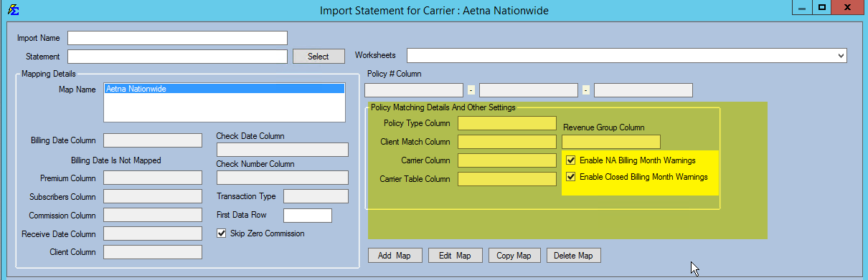Click the First Data Row field
Viewport: 868px width, 280px height.
tap(308, 216)
